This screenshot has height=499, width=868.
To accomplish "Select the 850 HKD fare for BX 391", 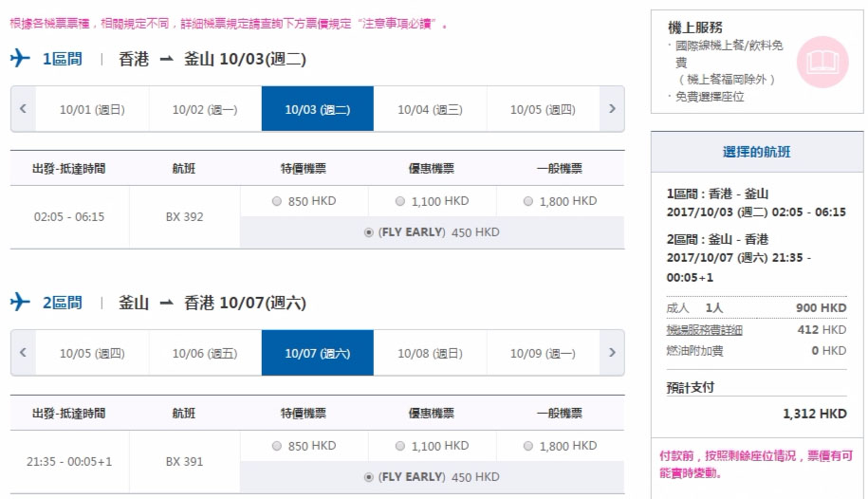I will (x=277, y=446).
